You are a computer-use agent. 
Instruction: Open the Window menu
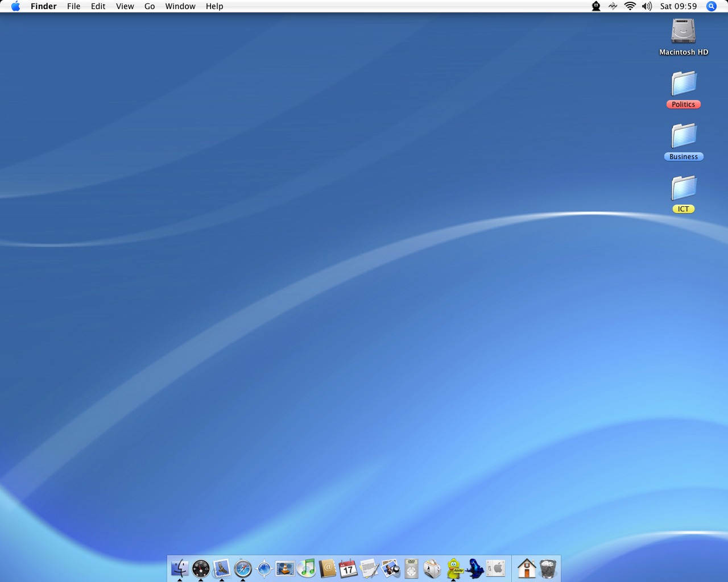coord(180,6)
